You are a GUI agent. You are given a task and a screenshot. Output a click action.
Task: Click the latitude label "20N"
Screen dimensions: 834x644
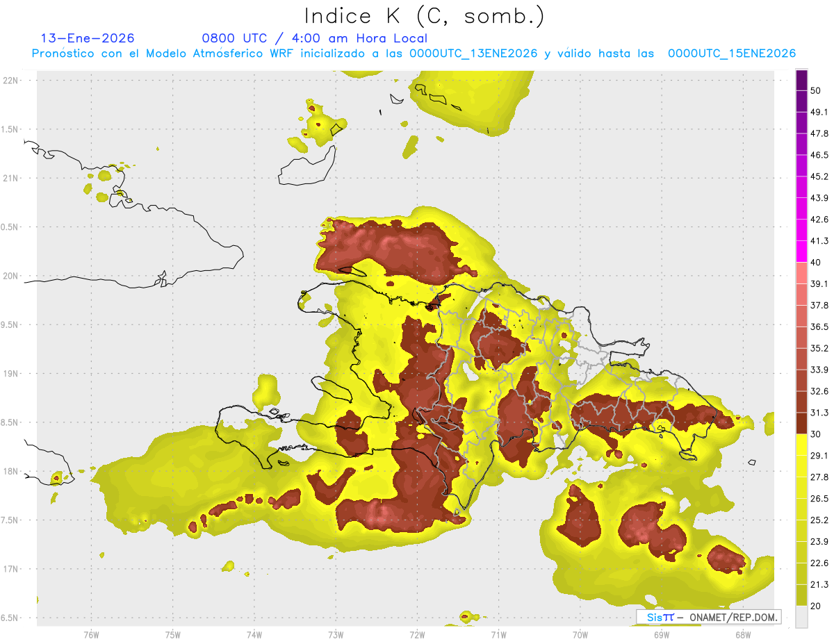click(x=10, y=276)
